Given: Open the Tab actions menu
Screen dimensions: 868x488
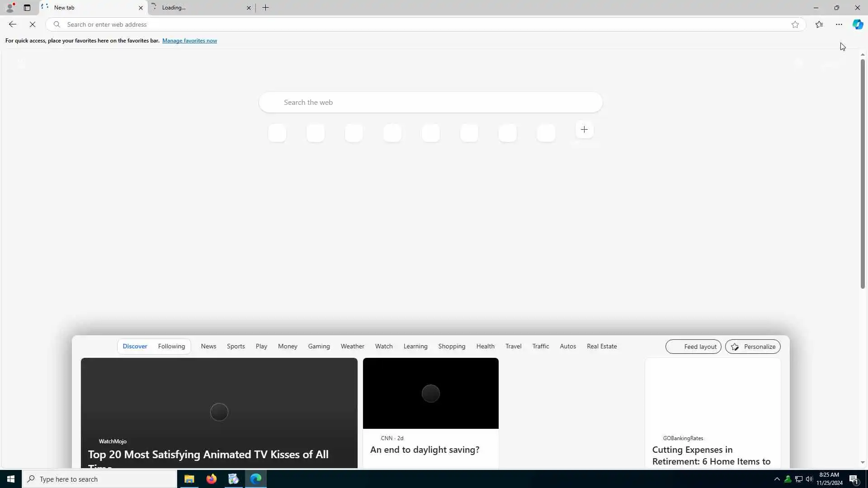Looking at the screenshot, I should click(x=27, y=8).
